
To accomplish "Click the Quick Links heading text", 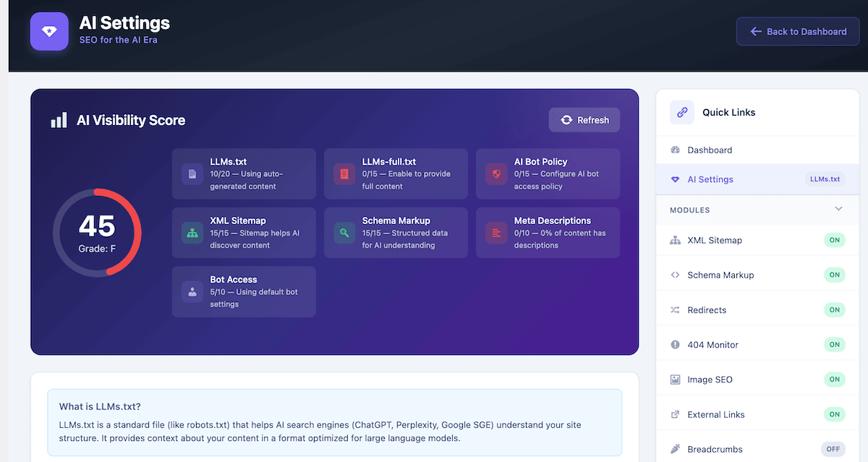I will click(729, 113).
